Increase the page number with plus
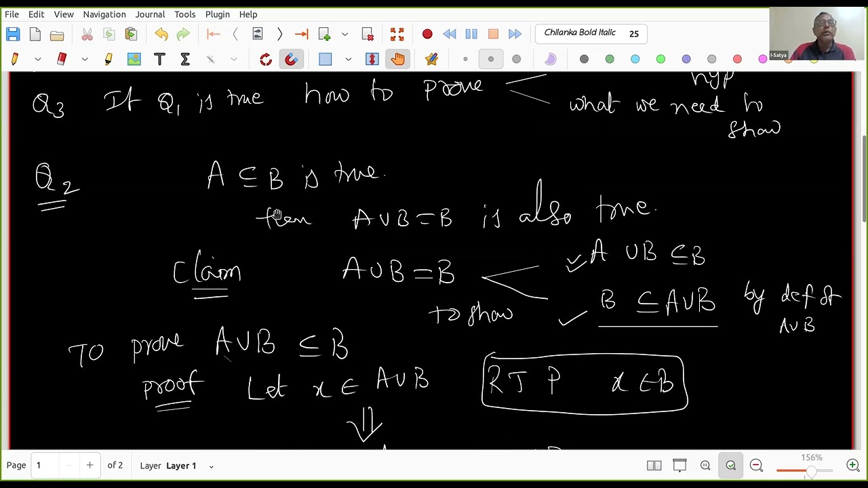 [90, 466]
